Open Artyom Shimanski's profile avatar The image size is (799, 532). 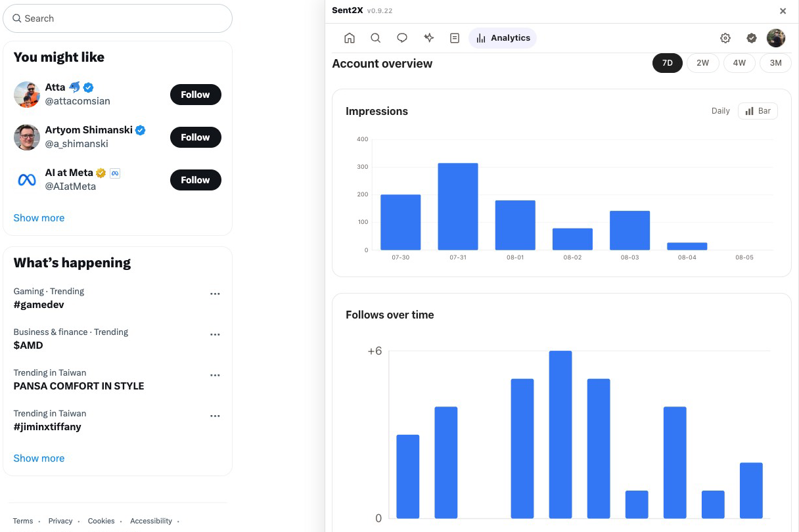point(27,137)
